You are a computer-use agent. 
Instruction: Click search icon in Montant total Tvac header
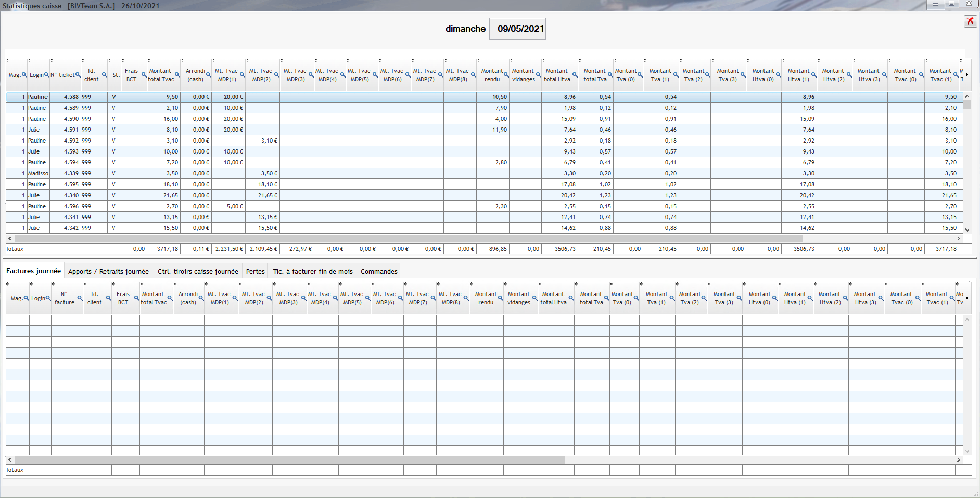(177, 75)
